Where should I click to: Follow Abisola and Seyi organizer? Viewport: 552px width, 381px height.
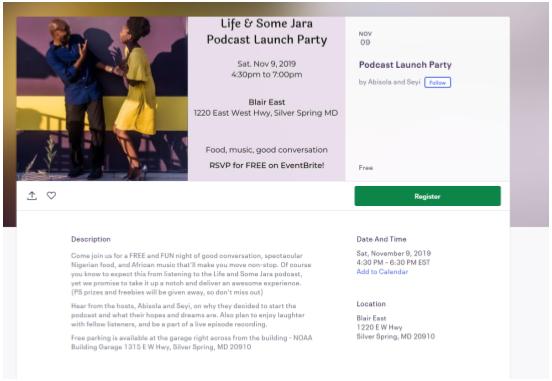click(438, 82)
